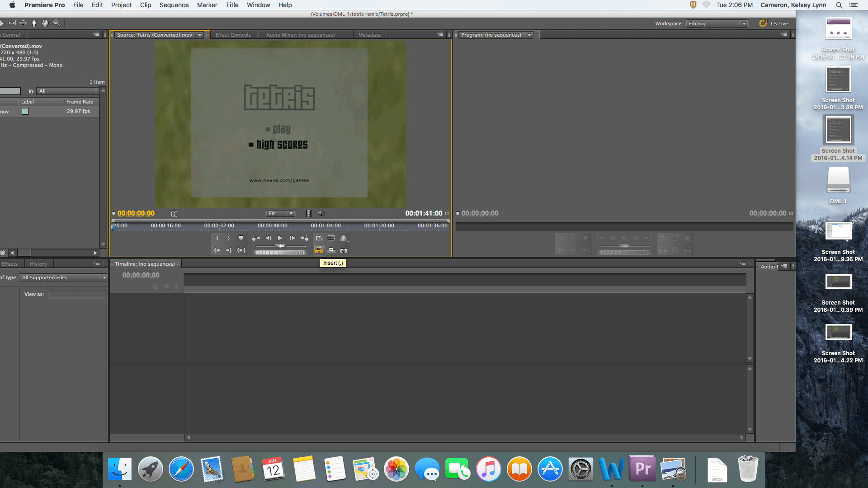Switch to the Effect Controls tab

[233, 35]
